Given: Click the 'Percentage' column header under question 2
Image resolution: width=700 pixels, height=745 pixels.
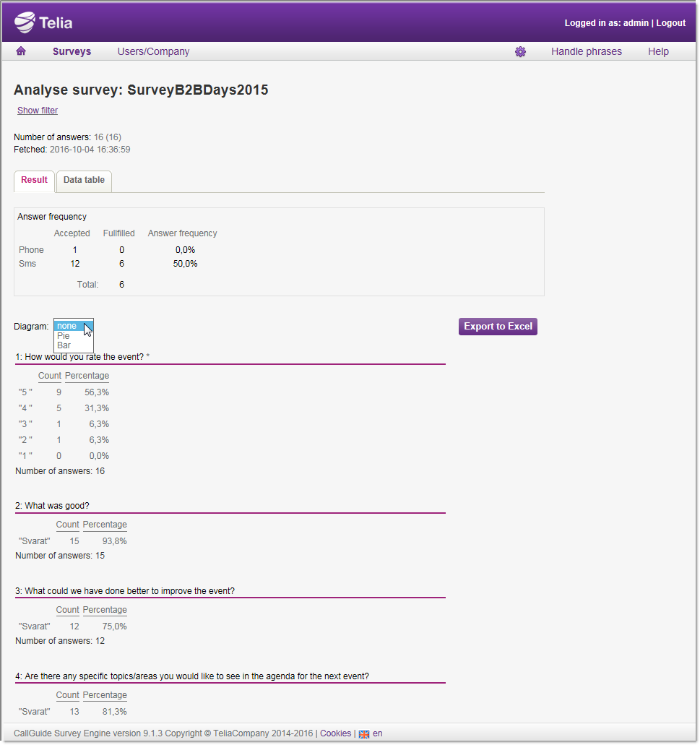Looking at the screenshot, I should pos(105,525).
